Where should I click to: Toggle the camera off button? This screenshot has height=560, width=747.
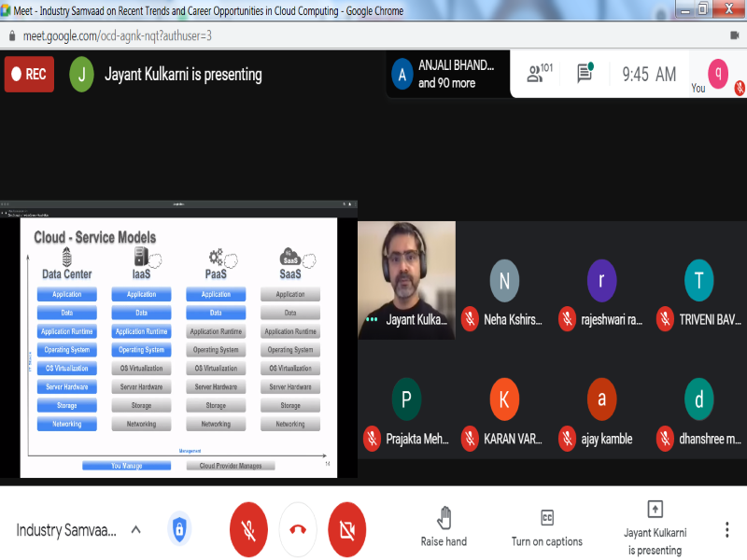346,529
